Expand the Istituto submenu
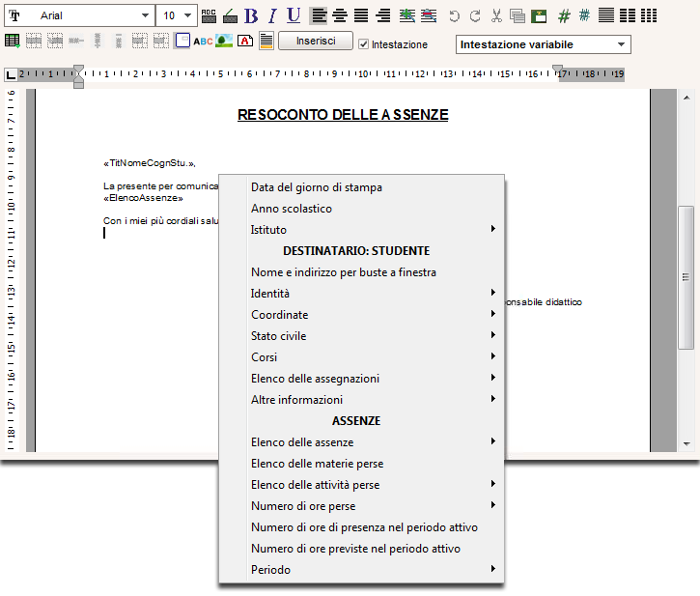The image size is (700, 596). [x=362, y=230]
